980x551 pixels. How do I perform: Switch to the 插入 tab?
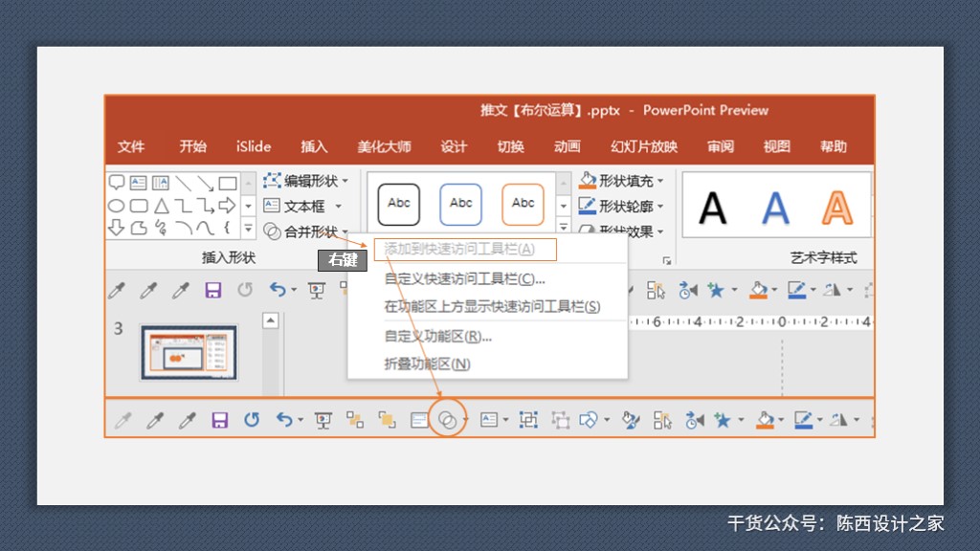314,146
